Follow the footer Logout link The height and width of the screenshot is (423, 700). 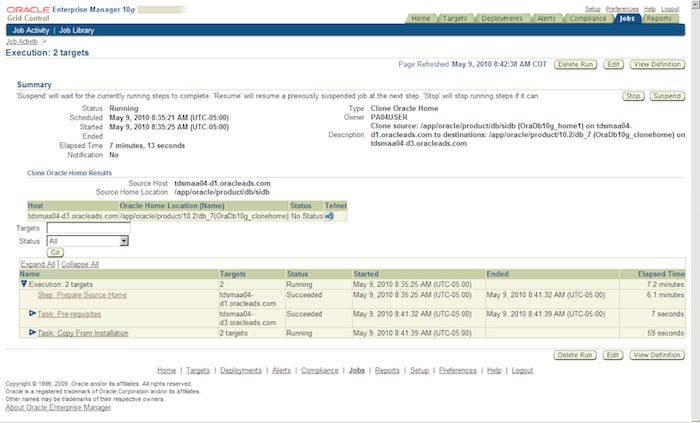coord(522,370)
